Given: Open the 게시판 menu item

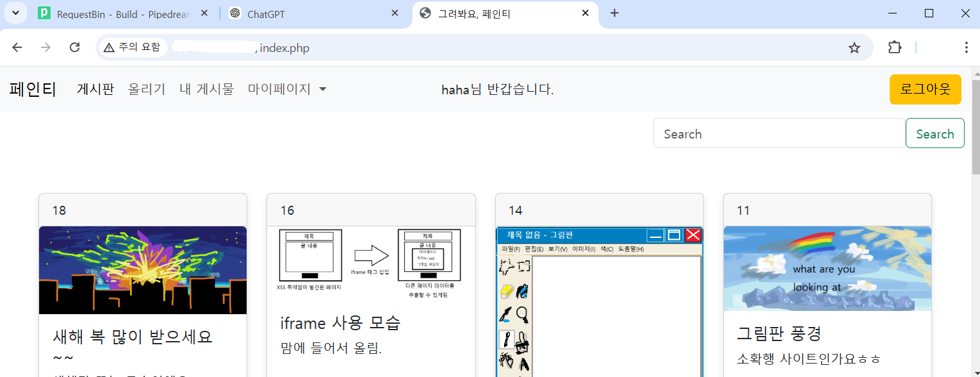Looking at the screenshot, I should pos(95,89).
